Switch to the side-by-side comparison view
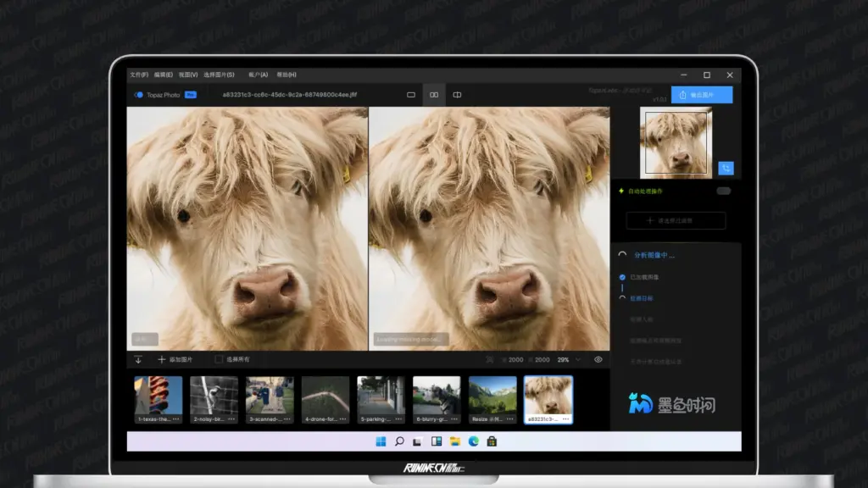 point(433,95)
